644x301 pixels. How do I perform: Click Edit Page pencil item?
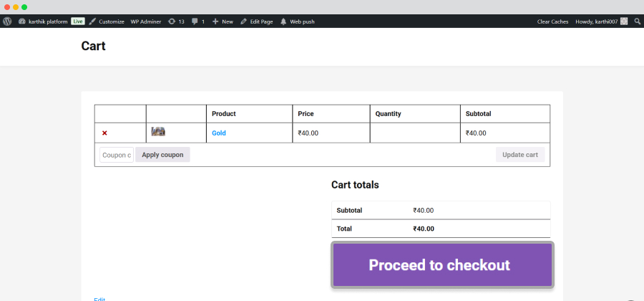point(257,21)
